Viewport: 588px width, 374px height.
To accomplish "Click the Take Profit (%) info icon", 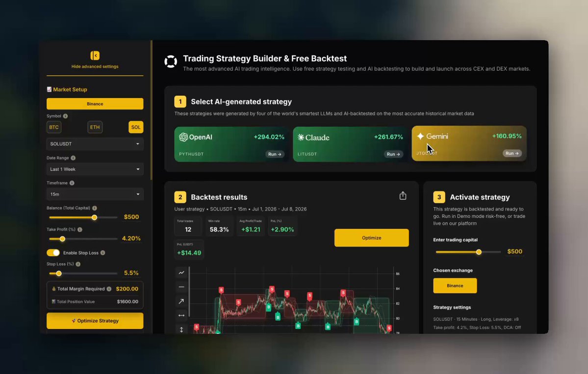I will point(80,230).
